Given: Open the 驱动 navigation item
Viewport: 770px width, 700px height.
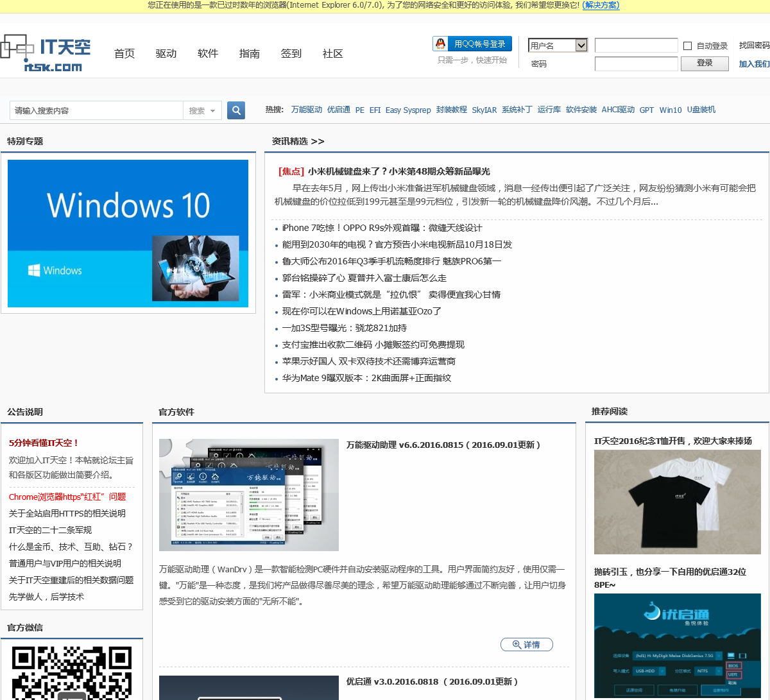Looking at the screenshot, I should [x=166, y=54].
